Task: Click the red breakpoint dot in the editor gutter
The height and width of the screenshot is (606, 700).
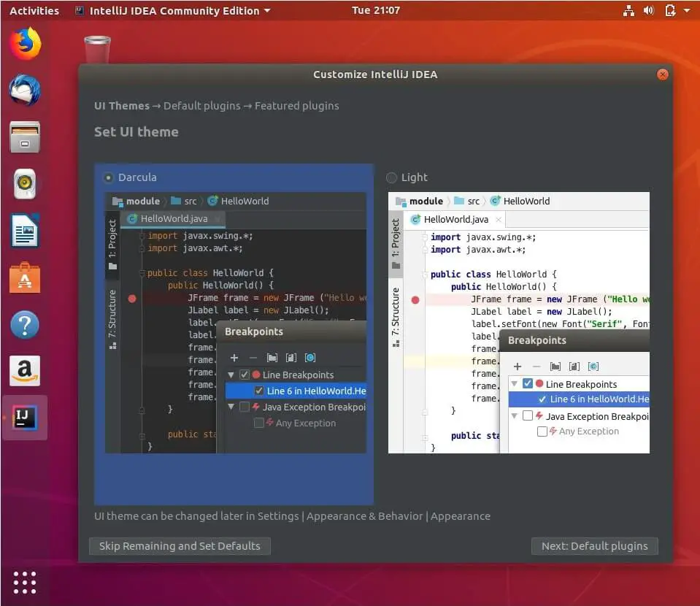Action: tap(131, 299)
